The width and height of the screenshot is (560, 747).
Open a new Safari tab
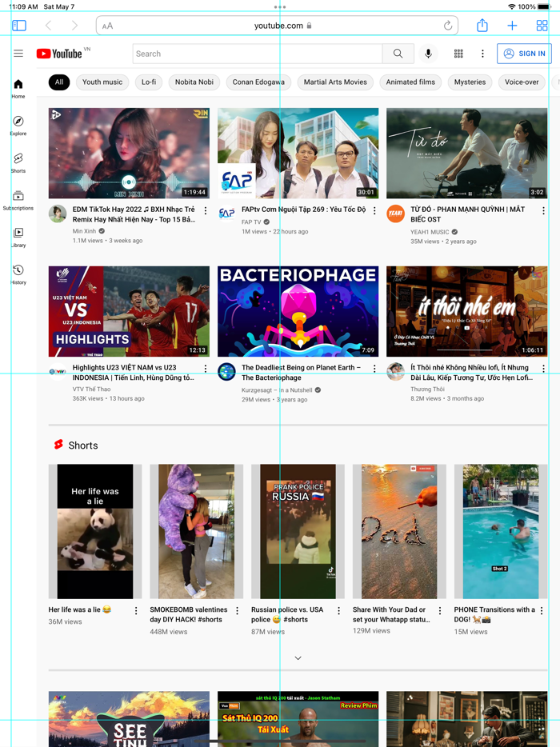[512, 26]
